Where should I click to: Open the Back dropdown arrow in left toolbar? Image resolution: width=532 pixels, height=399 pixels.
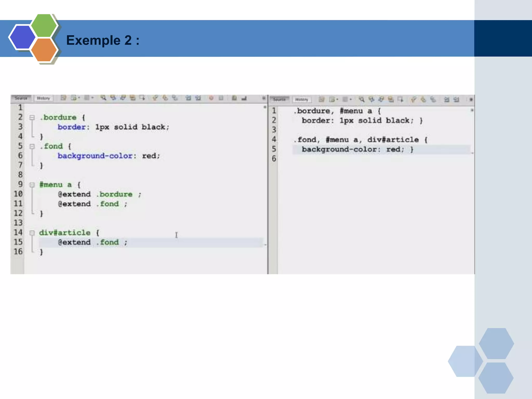click(79, 98)
